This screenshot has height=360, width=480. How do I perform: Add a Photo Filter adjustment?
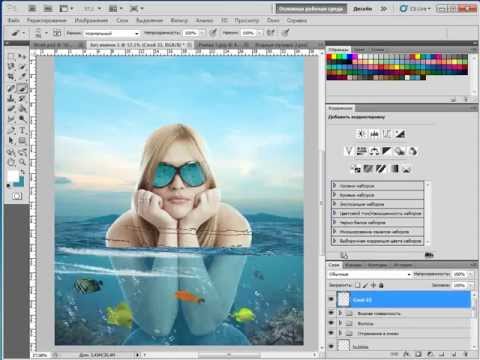click(400, 151)
